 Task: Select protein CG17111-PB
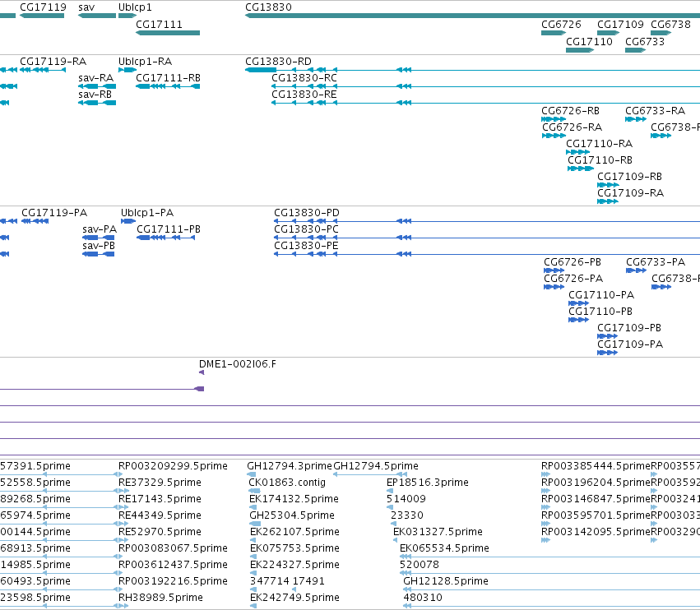click(169, 229)
